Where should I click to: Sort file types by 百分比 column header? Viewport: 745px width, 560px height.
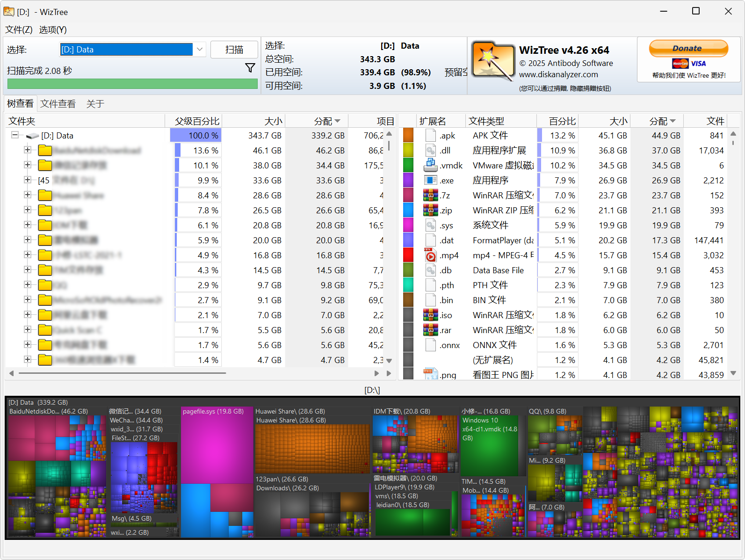(557, 121)
